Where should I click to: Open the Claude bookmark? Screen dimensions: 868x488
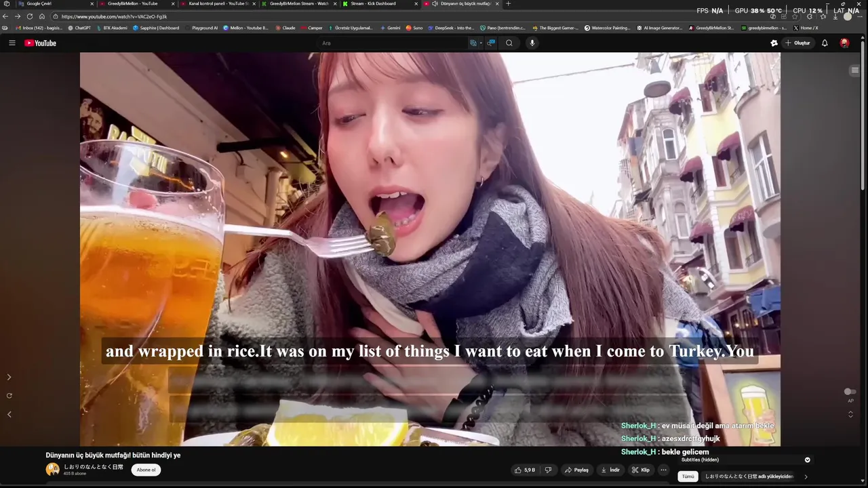pyautogui.click(x=285, y=28)
